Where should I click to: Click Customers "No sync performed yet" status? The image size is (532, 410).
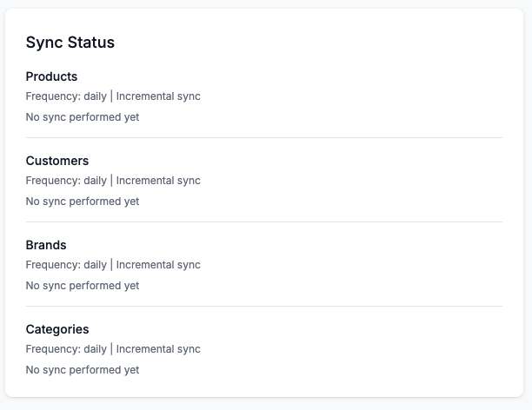[83, 202]
